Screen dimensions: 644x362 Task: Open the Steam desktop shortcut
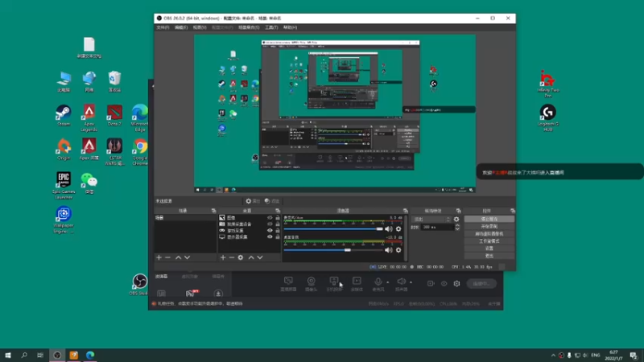pyautogui.click(x=64, y=115)
